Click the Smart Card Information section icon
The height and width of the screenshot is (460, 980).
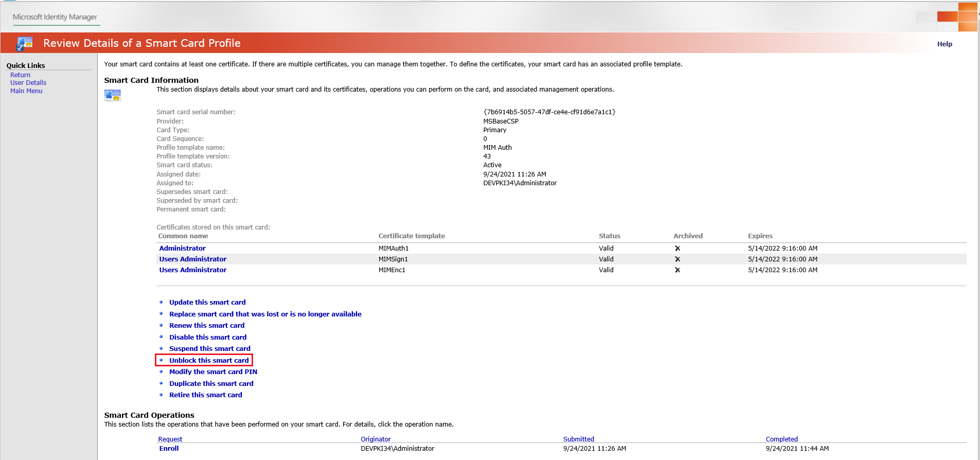(113, 95)
